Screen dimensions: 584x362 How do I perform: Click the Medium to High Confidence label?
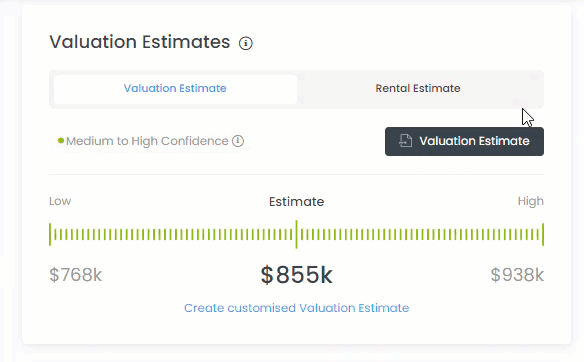147,141
